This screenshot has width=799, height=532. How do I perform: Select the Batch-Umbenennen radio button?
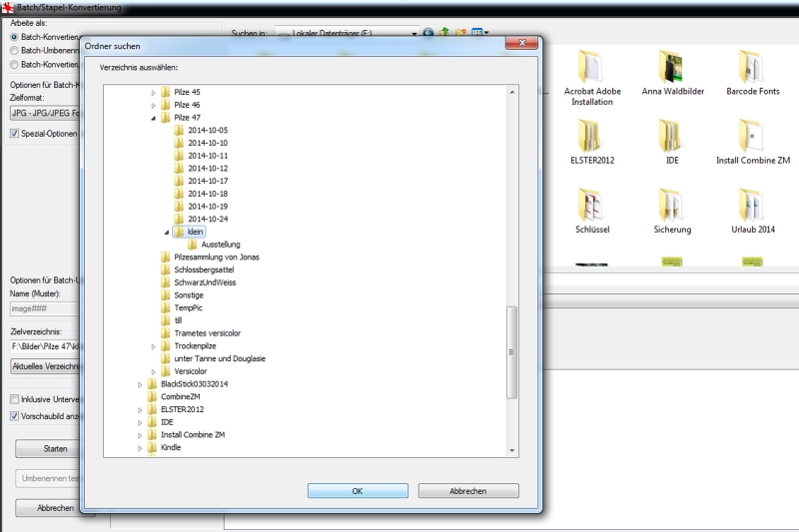[14, 50]
